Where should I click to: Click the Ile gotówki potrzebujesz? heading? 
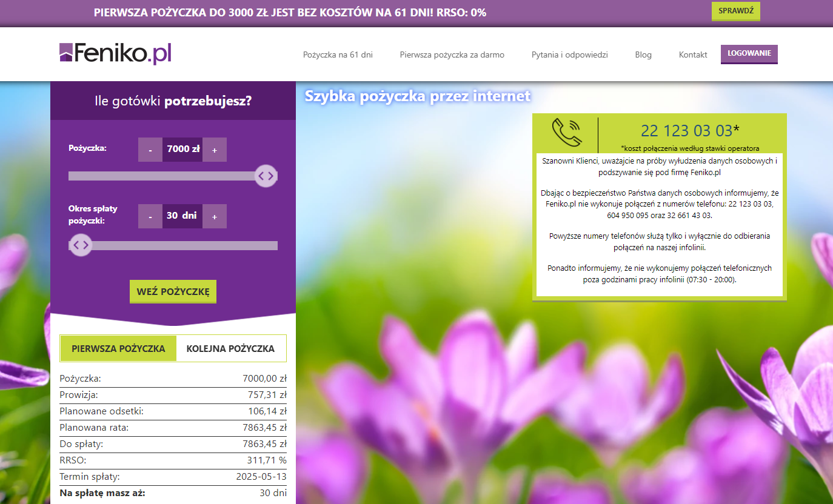[x=173, y=101]
